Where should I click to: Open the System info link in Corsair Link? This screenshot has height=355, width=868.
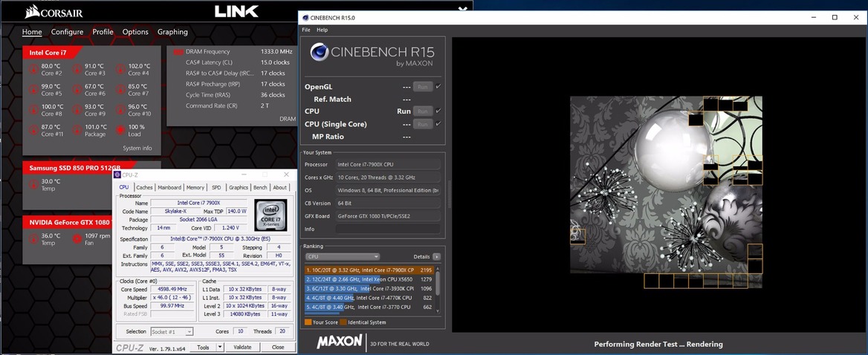tap(137, 149)
